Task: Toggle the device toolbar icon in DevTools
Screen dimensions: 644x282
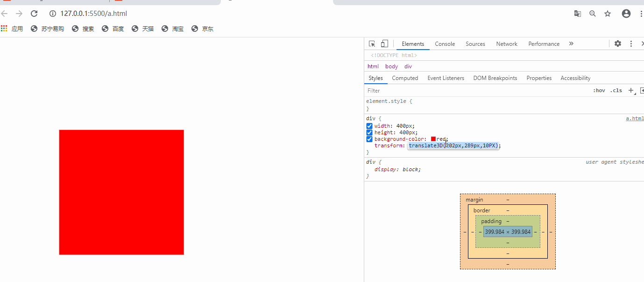Action: (384, 44)
